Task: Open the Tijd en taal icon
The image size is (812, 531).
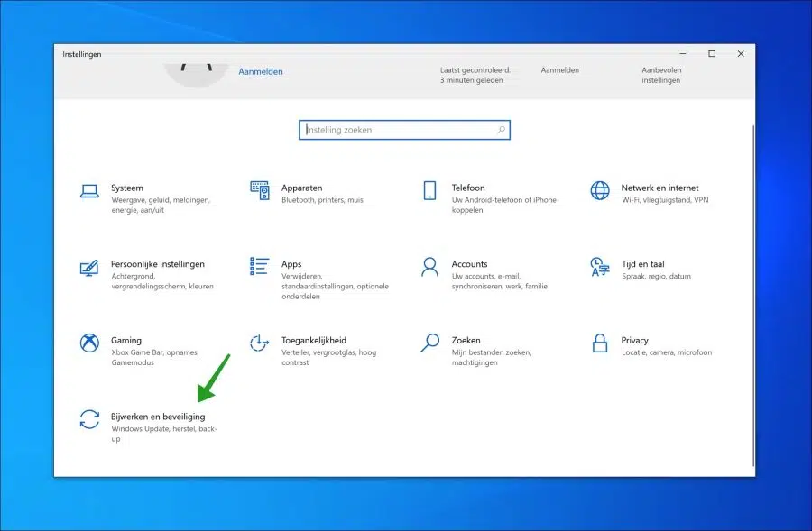Action: pos(600,267)
